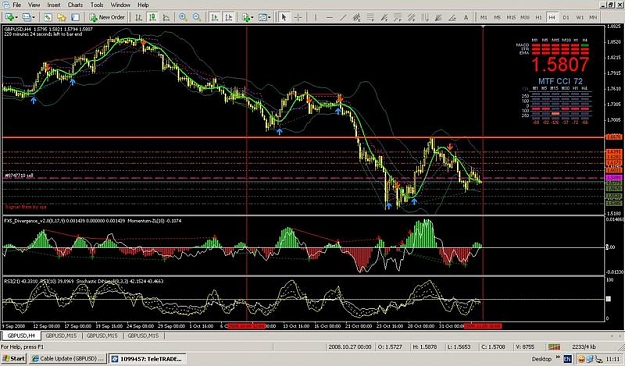Open the Charts menu
The image size is (625, 366).
(x=75, y=5)
